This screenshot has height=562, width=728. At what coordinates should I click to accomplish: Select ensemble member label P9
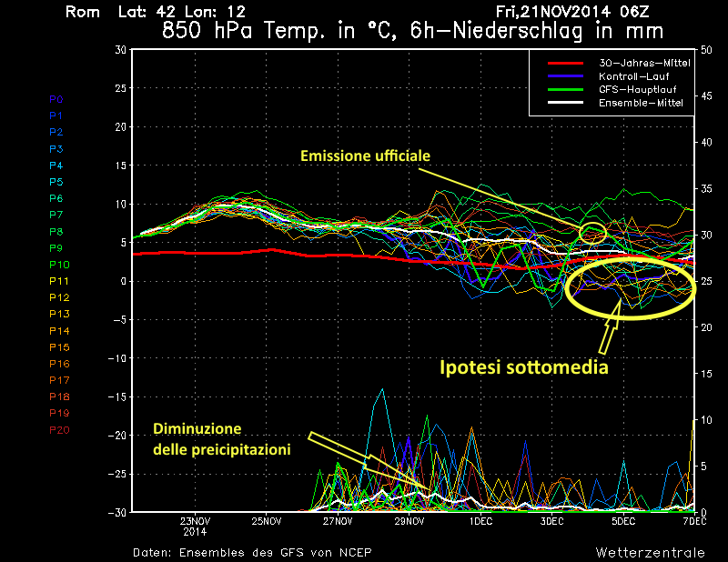tap(56, 248)
